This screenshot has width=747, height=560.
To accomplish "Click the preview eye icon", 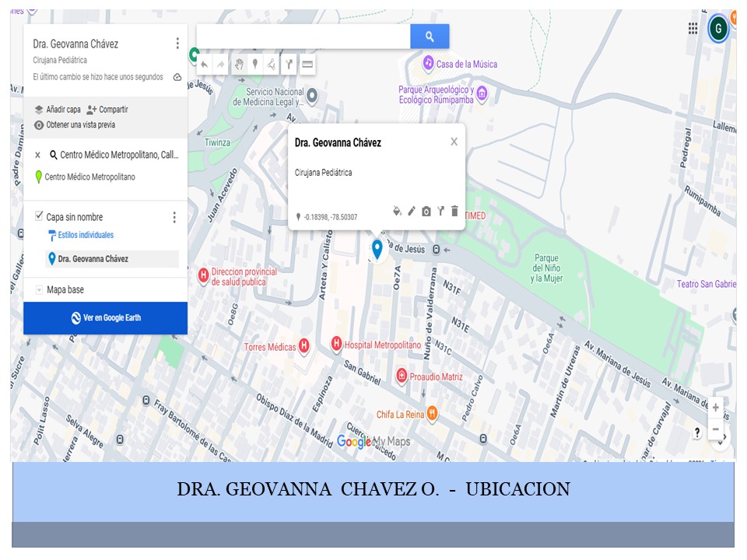I will point(39,124).
